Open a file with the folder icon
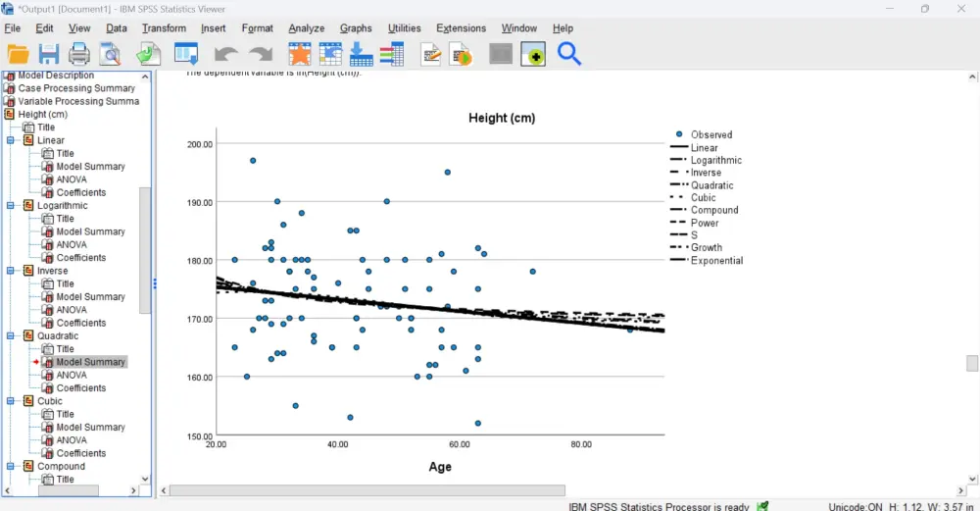This screenshot has width=980, height=511. click(18, 54)
